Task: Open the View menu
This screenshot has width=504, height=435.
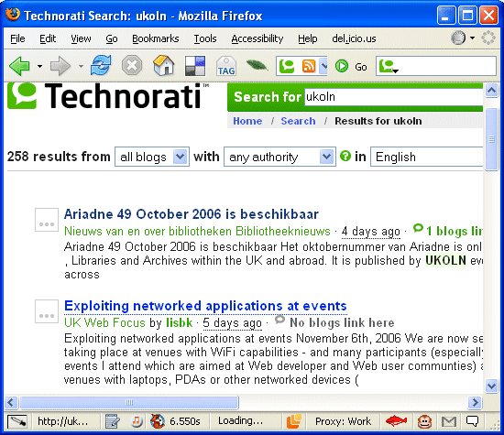Action: [81, 38]
